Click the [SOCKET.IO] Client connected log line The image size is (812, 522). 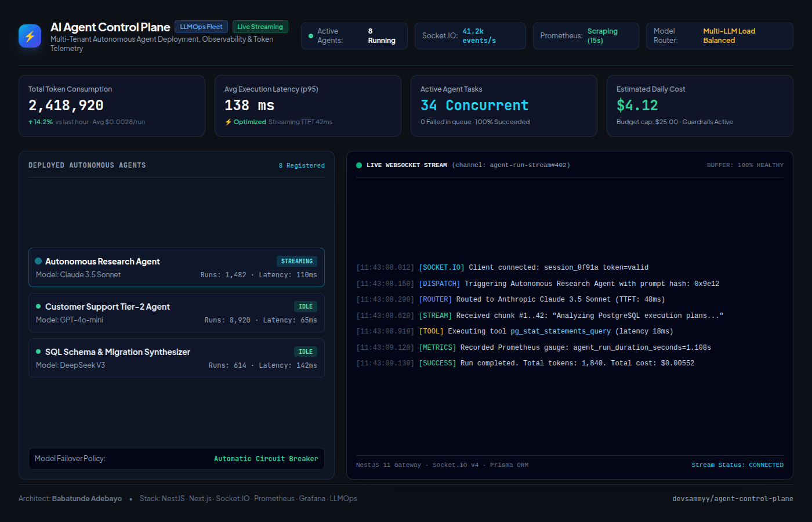tap(502, 268)
